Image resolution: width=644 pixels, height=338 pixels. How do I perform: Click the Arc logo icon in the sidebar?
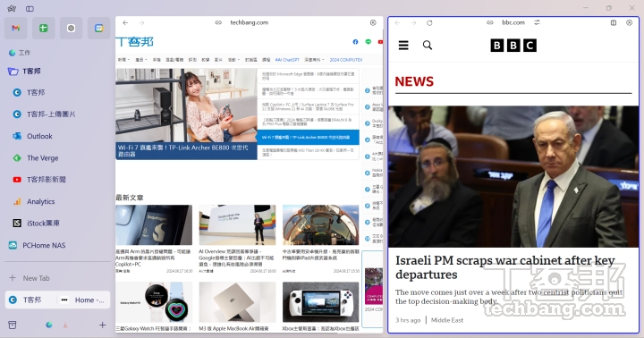coord(12,8)
